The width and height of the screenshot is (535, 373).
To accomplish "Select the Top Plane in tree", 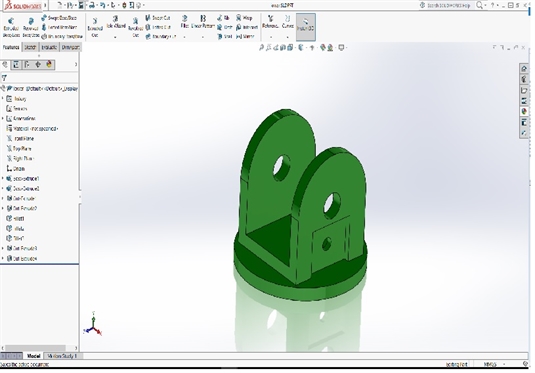I will (19, 148).
